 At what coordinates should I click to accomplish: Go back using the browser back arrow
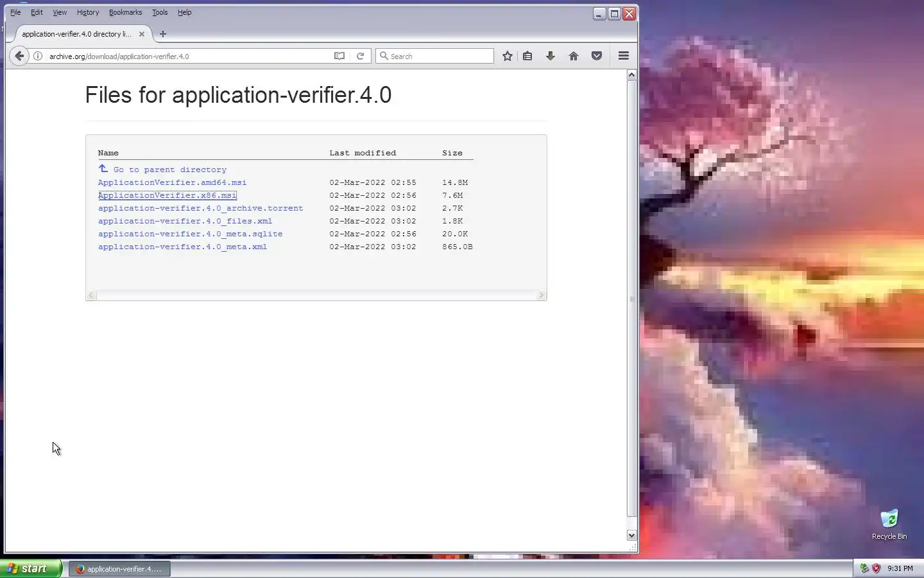pyautogui.click(x=19, y=56)
